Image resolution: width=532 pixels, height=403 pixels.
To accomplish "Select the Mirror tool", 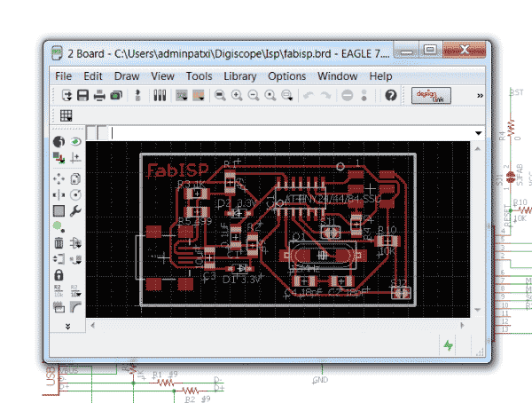I will (59, 195).
